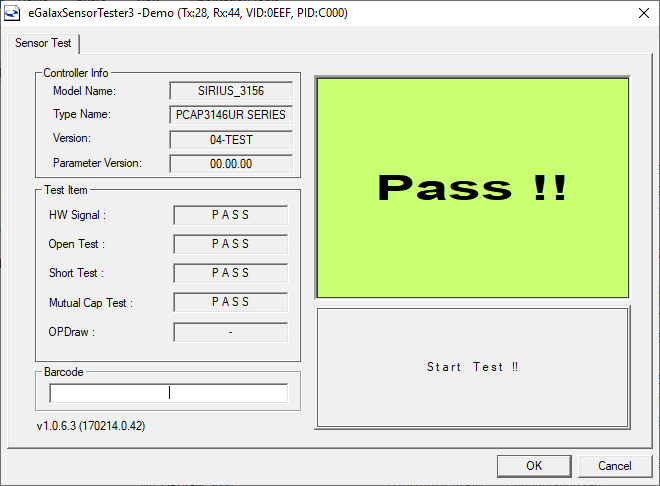Click into the Barcode input field
The image size is (660, 486).
click(168, 393)
